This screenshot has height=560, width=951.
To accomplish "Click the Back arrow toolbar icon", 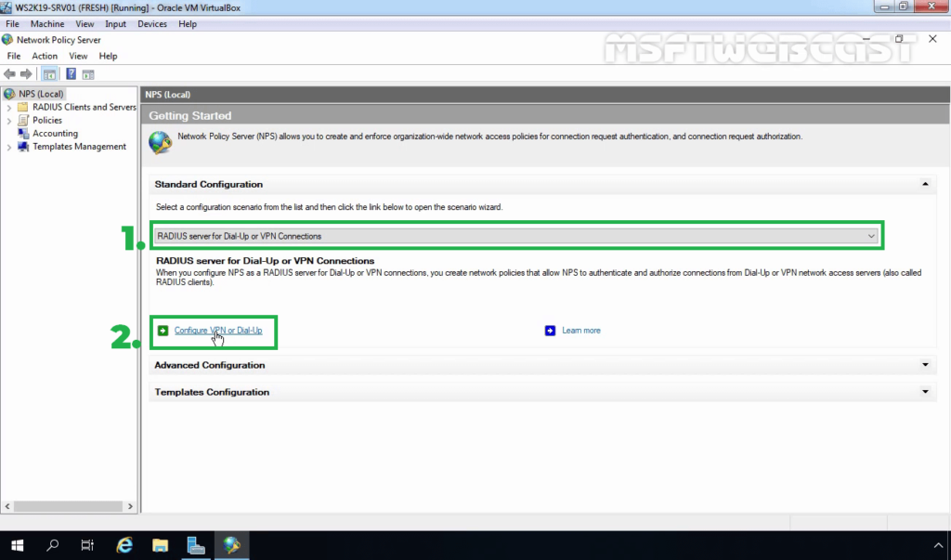I will (9, 74).
